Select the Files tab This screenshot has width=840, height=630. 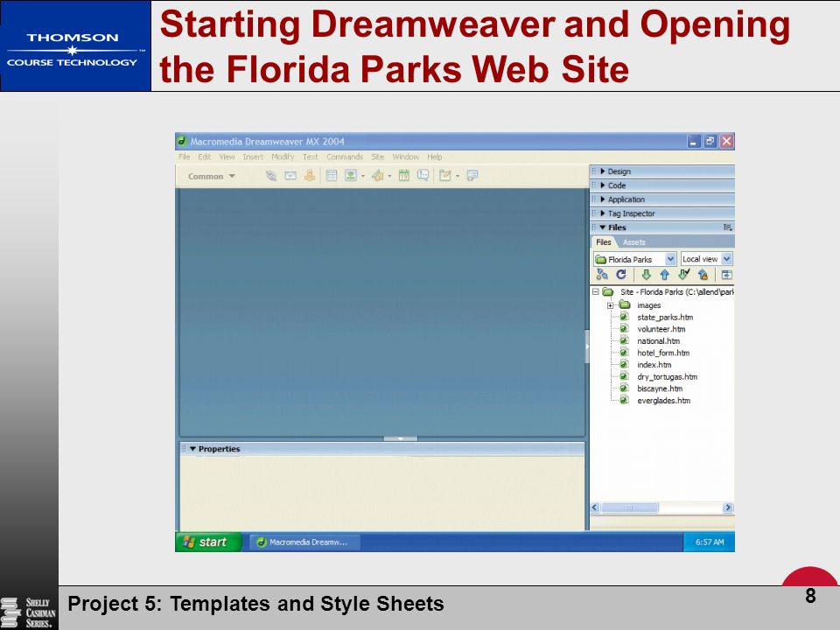(x=604, y=242)
